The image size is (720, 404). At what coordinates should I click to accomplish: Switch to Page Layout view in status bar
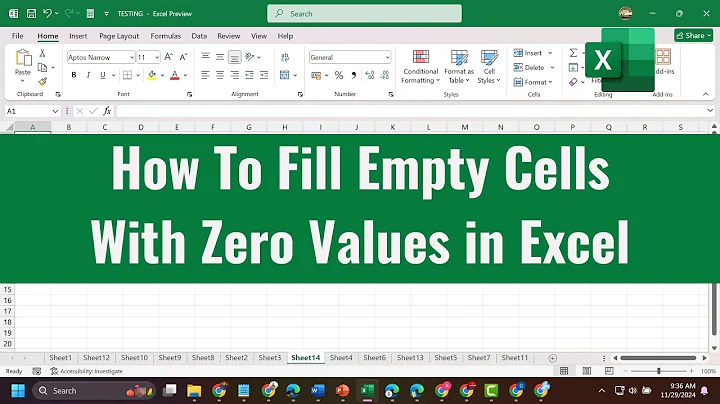pos(586,371)
